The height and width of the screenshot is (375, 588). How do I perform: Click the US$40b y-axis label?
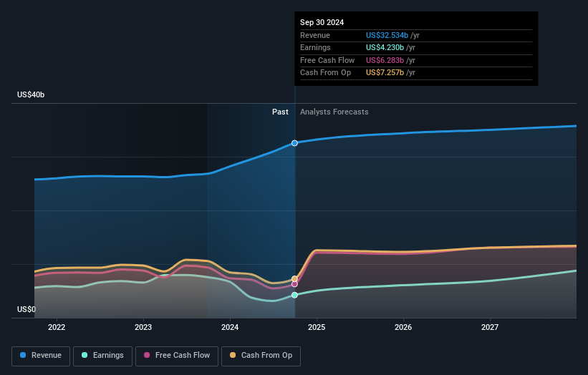point(31,94)
